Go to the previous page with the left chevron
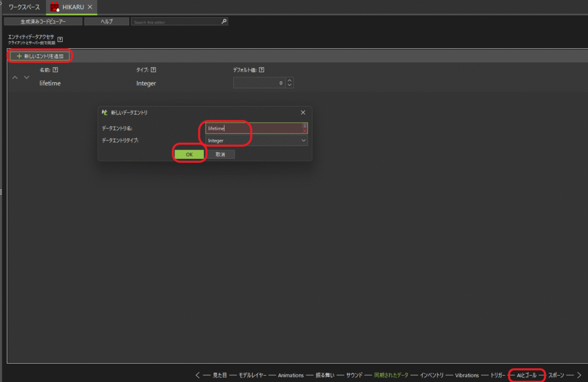This screenshot has width=588, height=382. (198, 375)
